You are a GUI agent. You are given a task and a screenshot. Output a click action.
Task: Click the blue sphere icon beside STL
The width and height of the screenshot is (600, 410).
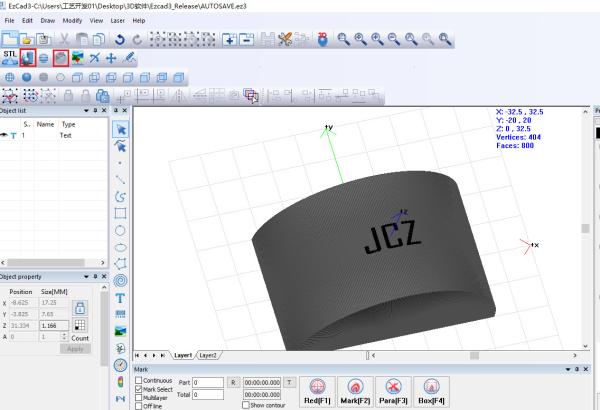(x=44, y=58)
